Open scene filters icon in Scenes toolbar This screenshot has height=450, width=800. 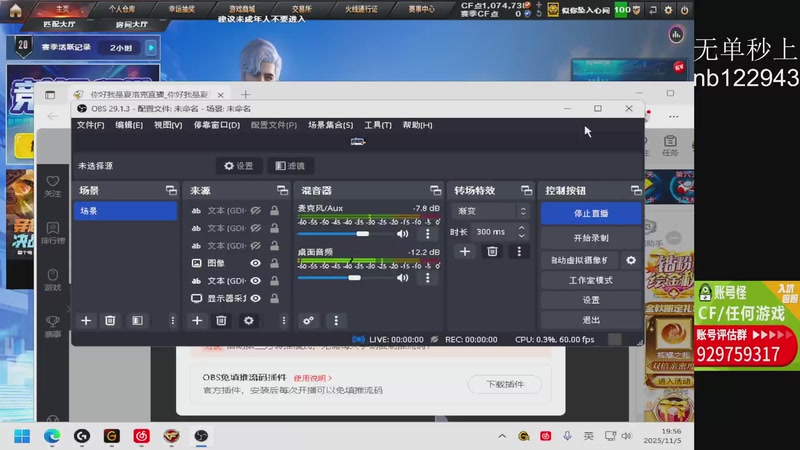pos(137,320)
